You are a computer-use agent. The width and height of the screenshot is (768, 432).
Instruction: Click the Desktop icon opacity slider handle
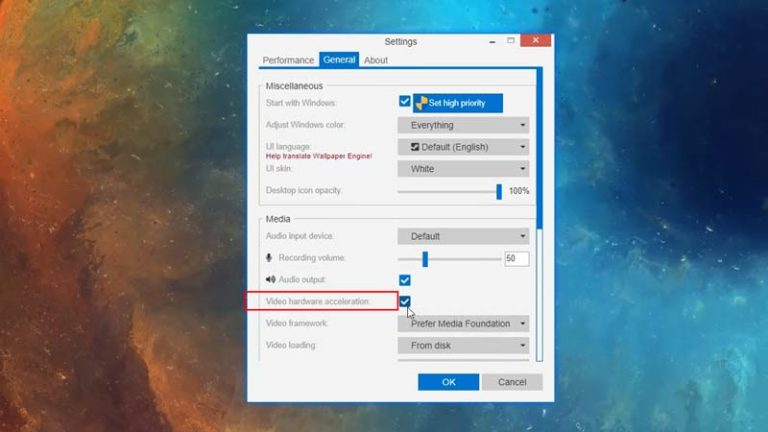(499, 191)
